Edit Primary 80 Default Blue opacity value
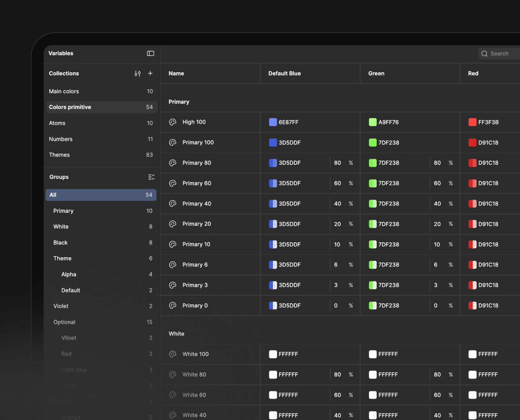 coord(338,163)
